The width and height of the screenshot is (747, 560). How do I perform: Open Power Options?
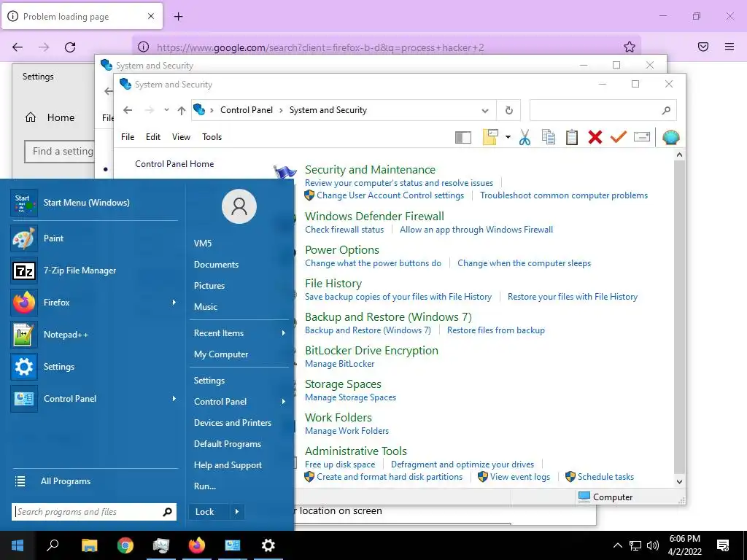pyautogui.click(x=342, y=250)
